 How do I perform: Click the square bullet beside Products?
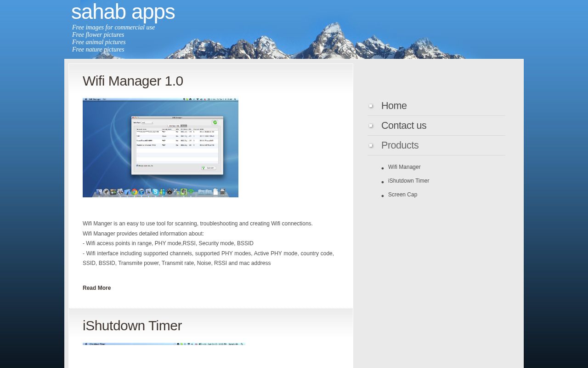[371, 145]
